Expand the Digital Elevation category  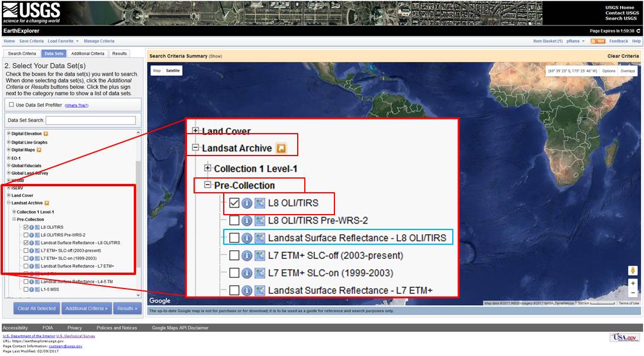coord(9,134)
